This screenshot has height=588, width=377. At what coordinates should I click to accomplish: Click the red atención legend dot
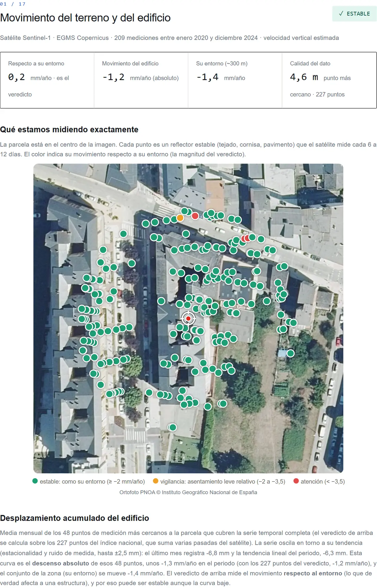296,481
